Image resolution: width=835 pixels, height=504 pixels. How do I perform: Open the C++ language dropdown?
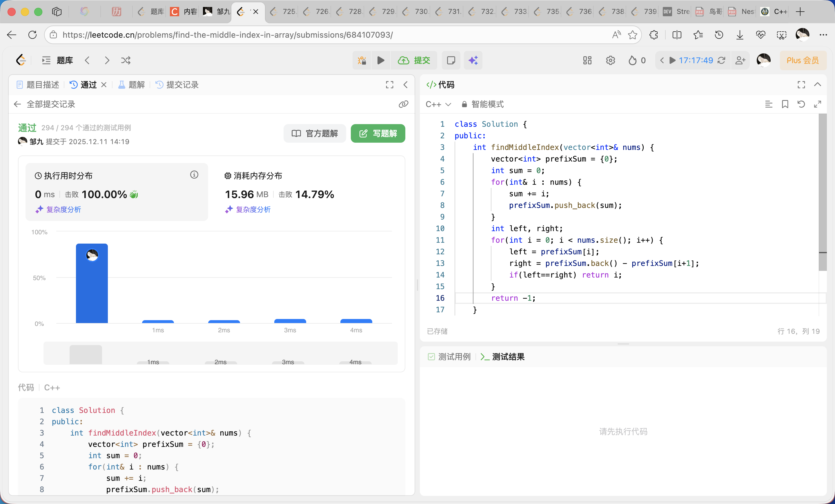tap(438, 104)
